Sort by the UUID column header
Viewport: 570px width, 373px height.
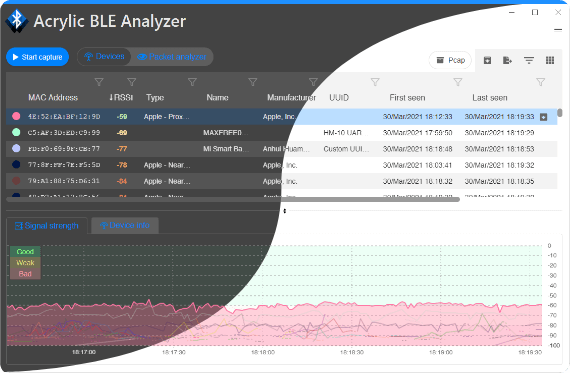coord(339,97)
